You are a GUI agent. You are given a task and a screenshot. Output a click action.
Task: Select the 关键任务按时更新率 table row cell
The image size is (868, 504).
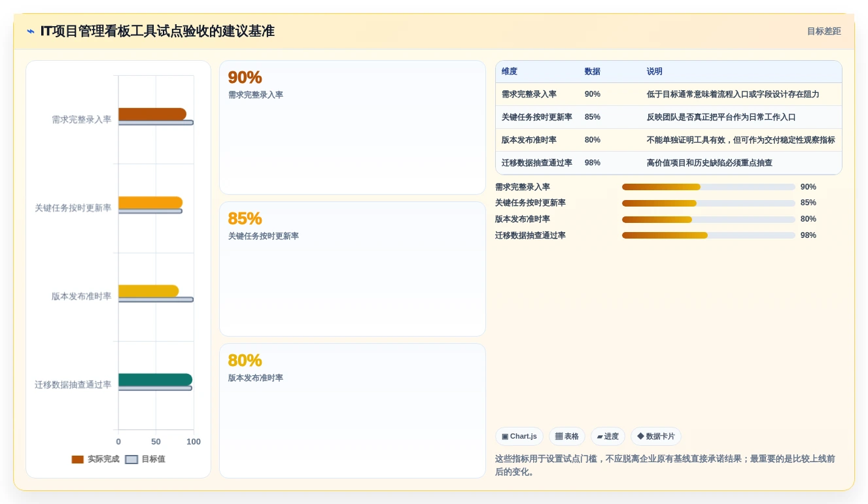coord(537,117)
